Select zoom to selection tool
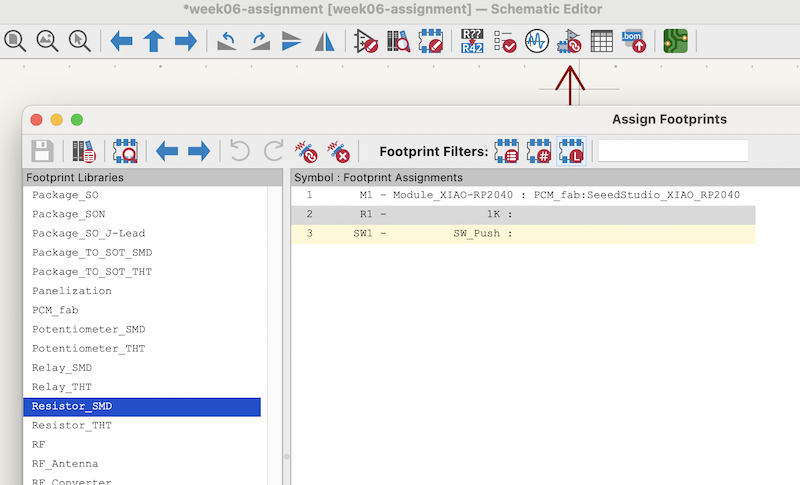 (80, 41)
